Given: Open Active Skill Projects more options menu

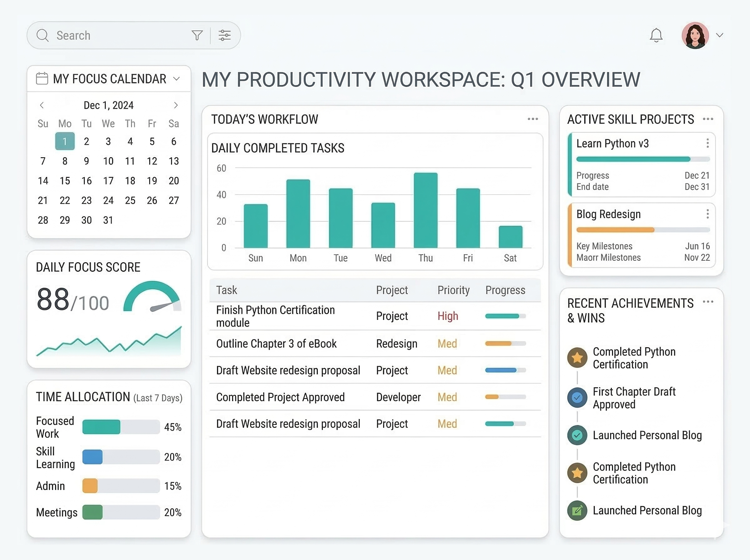Looking at the screenshot, I should [708, 119].
